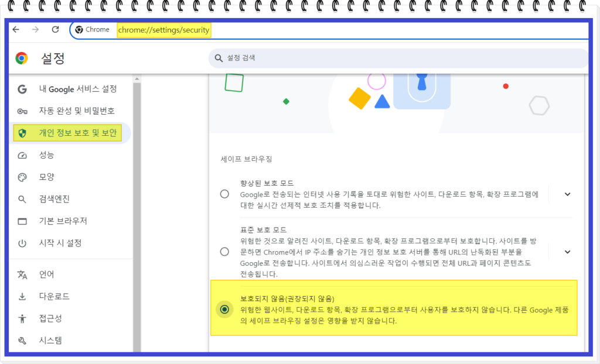This screenshot has width=600, height=364.
Task: Open 개인 정보 보호 및 보안 section
Action: click(x=70, y=133)
